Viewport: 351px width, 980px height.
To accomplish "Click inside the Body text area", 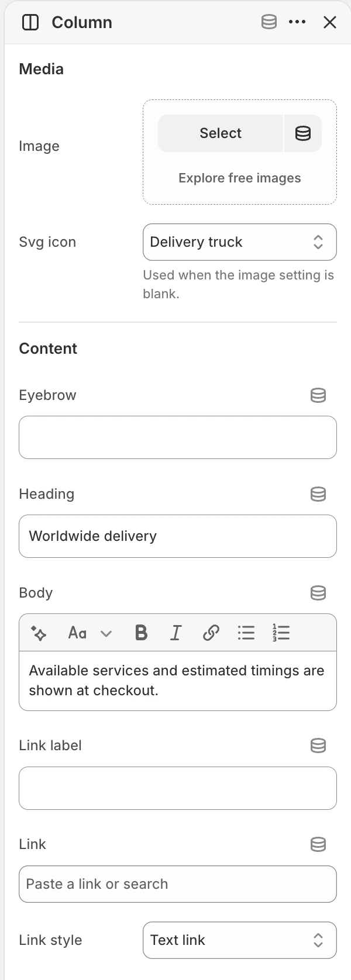I will pyautogui.click(x=178, y=681).
